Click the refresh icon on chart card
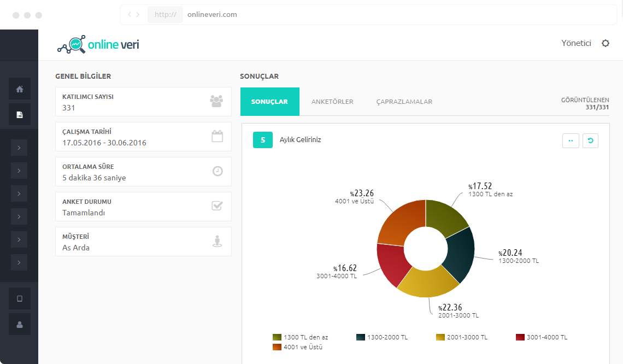This screenshot has width=623, height=364. [x=590, y=140]
